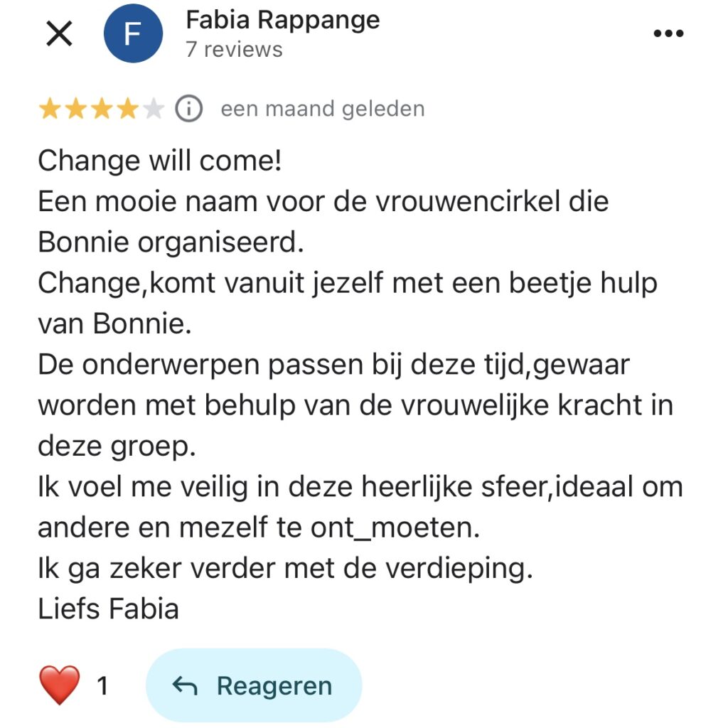The height and width of the screenshot is (728, 728).
Task: Click the "deze groep." text line
Action: click(116, 446)
